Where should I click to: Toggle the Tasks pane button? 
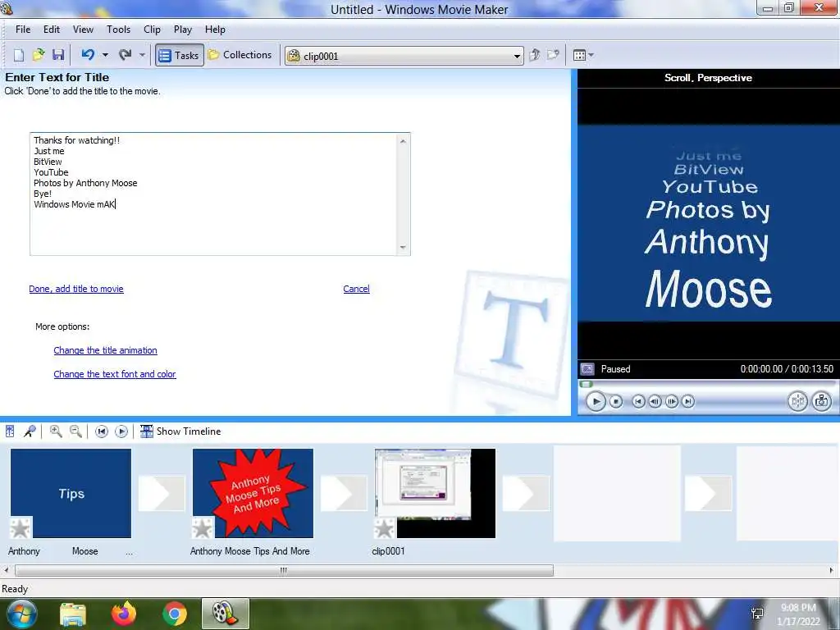[x=180, y=55]
